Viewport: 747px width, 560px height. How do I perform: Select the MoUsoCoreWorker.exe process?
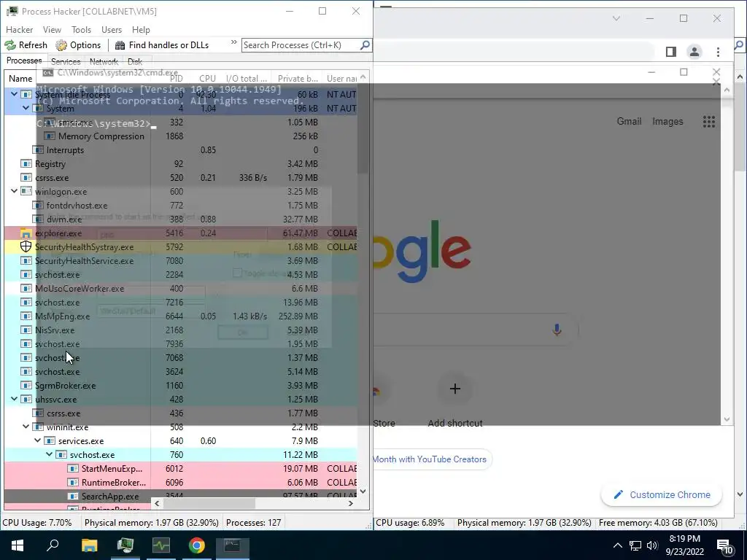click(x=181, y=289)
